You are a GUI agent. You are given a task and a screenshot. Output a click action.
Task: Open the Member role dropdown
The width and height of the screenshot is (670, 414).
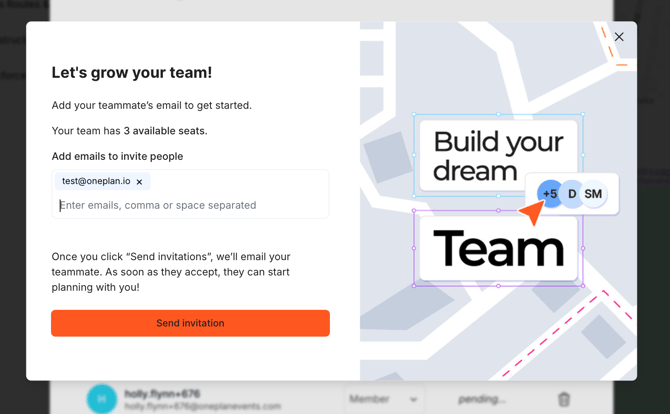[384, 399]
